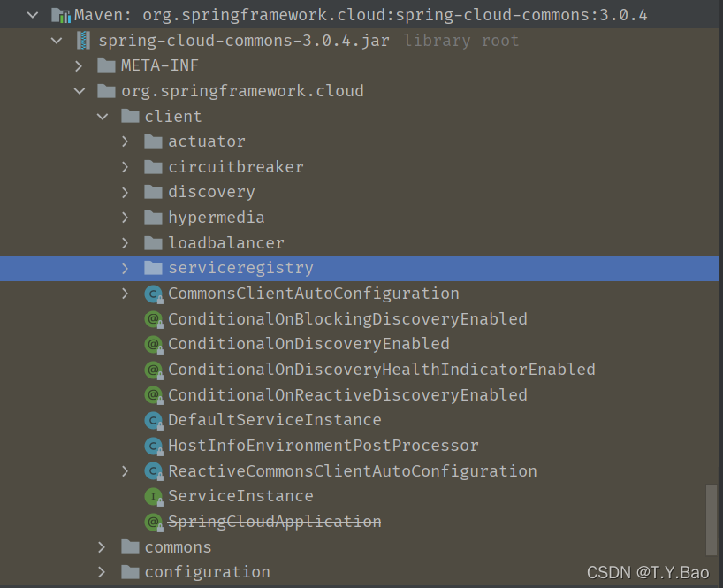Select the 'spring-cloud-commons-3.0.4.jar' row label
723x588 pixels.
244,41
